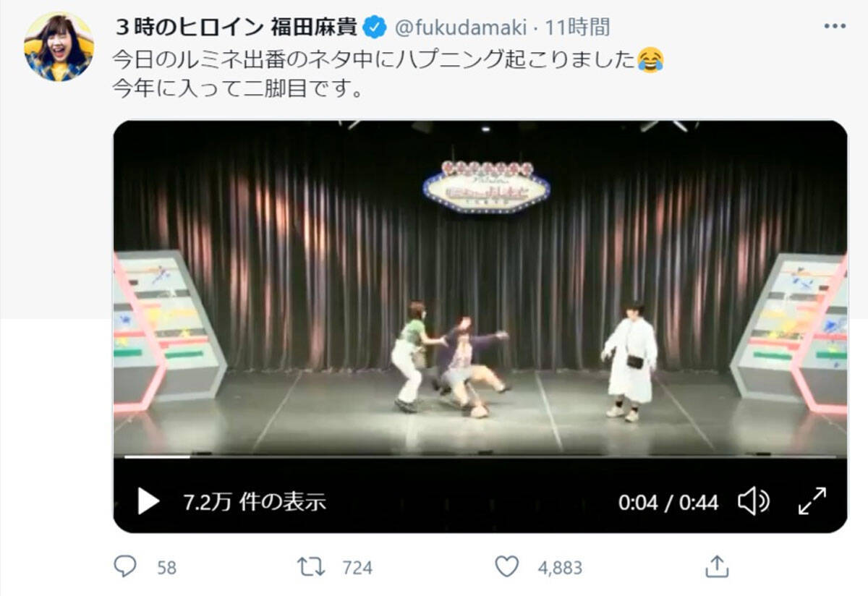Image resolution: width=868 pixels, height=596 pixels.
Task: Open the profile name 3時のヒロイン 福田麻貴
Action: pyautogui.click(x=237, y=27)
